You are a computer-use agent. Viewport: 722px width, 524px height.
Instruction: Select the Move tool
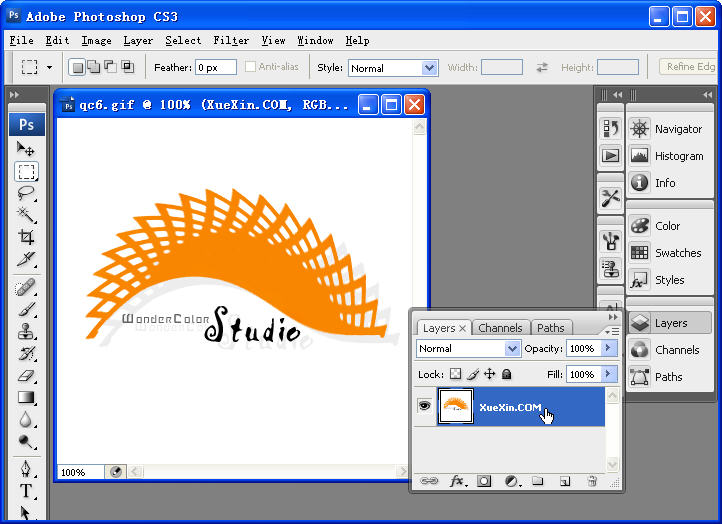(x=26, y=149)
